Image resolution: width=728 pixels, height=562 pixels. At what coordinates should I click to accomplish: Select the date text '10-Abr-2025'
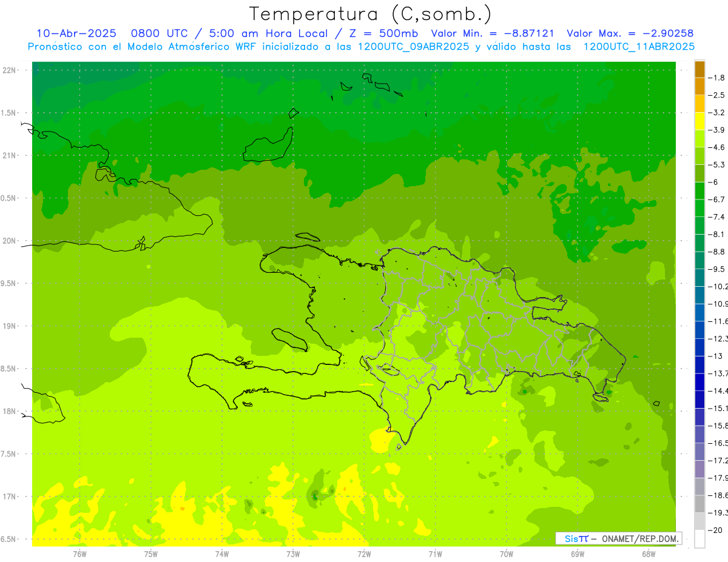76,33
